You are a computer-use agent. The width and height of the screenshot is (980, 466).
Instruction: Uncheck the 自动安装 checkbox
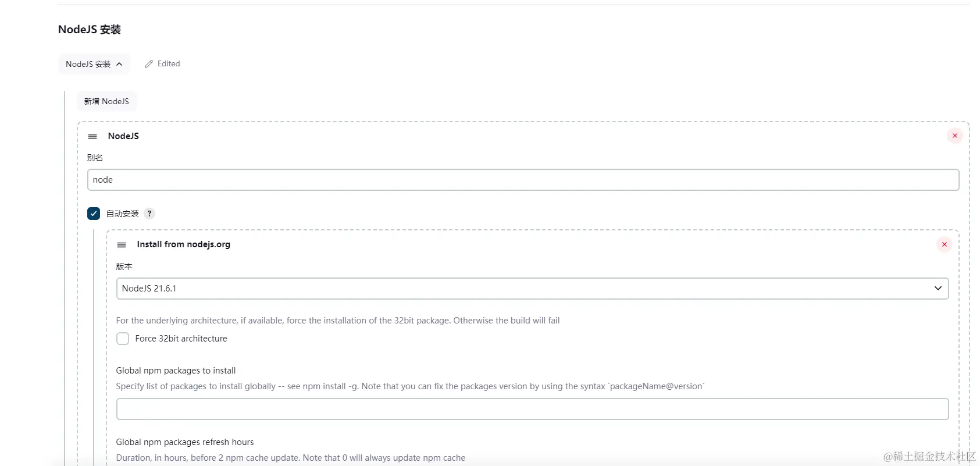(94, 214)
